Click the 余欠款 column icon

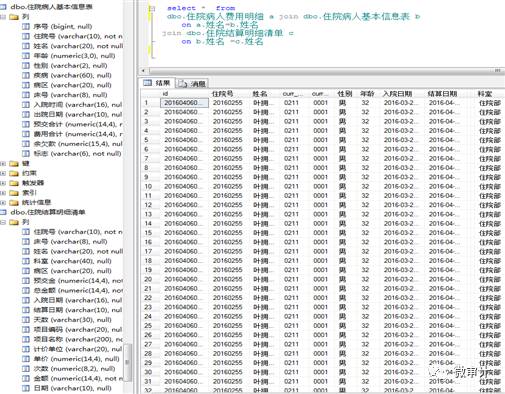tap(26, 144)
